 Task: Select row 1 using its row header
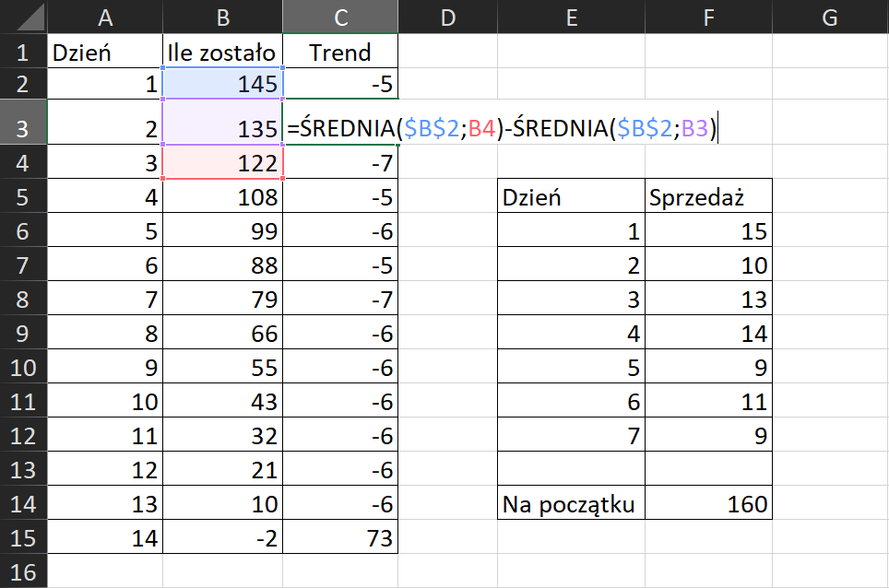coord(23,53)
